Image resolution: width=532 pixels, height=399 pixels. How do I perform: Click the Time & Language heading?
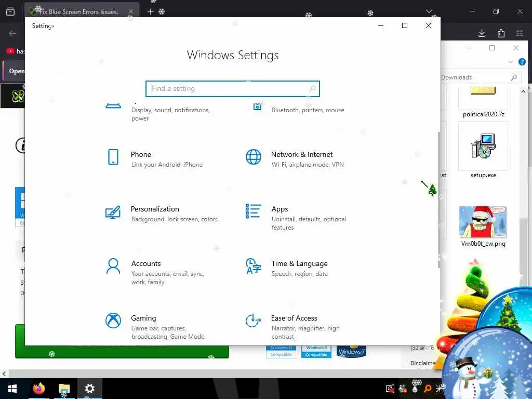click(299, 263)
